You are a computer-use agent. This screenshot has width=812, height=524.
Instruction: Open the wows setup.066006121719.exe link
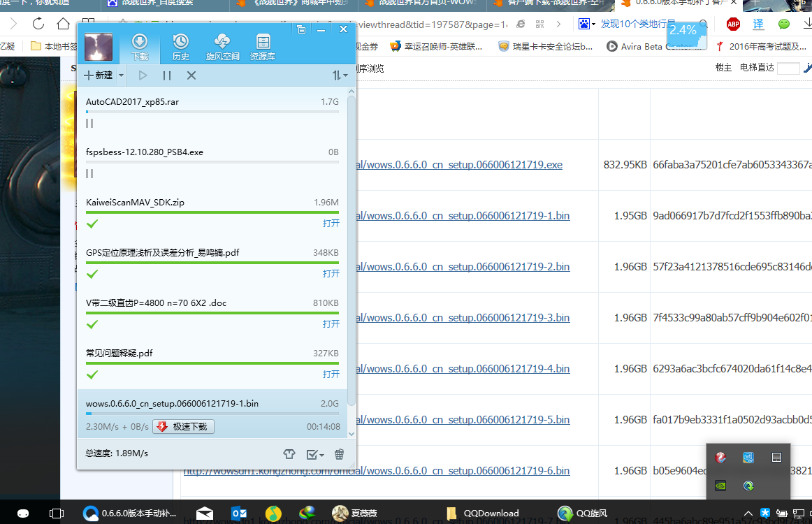(x=459, y=165)
